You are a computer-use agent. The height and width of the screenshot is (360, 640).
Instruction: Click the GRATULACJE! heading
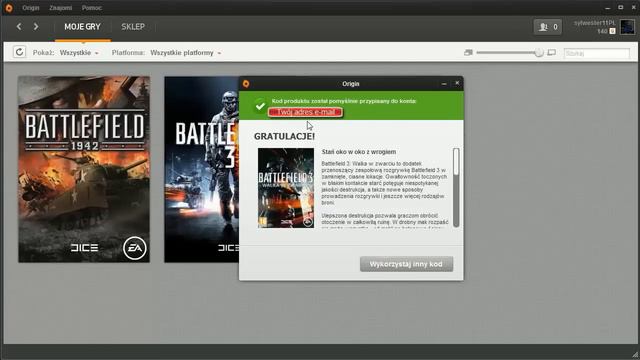pyautogui.click(x=284, y=136)
